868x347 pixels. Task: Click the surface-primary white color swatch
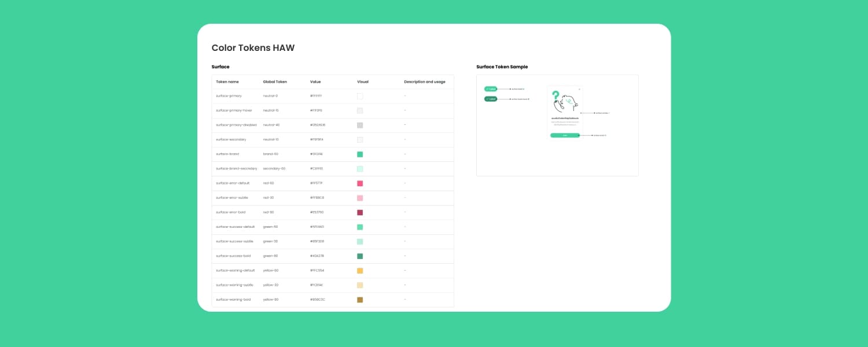click(360, 96)
